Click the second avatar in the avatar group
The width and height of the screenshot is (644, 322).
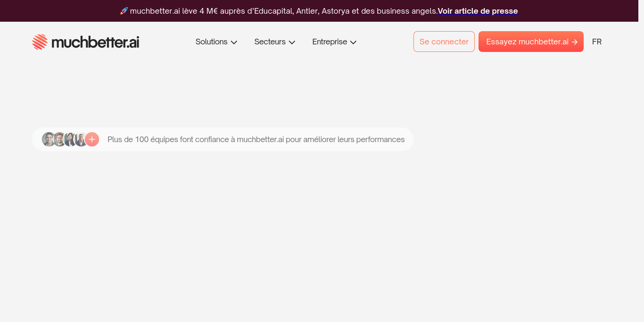(x=59, y=139)
